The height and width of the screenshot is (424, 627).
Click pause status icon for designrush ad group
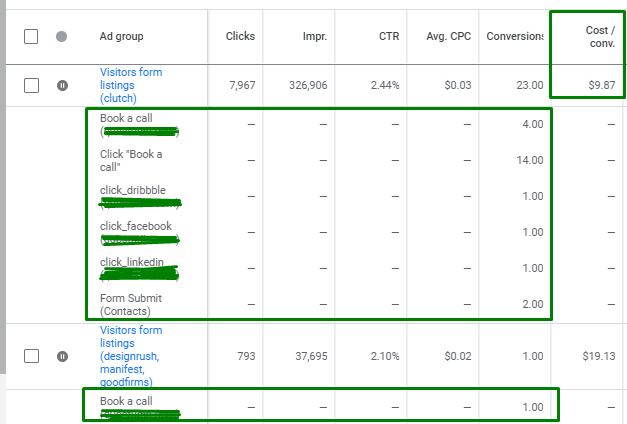[x=62, y=355]
